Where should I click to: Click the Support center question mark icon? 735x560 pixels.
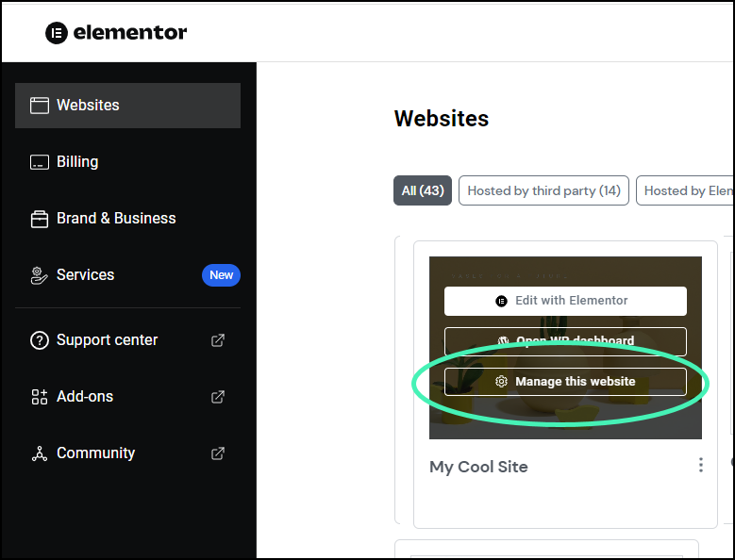pos(39,340)
